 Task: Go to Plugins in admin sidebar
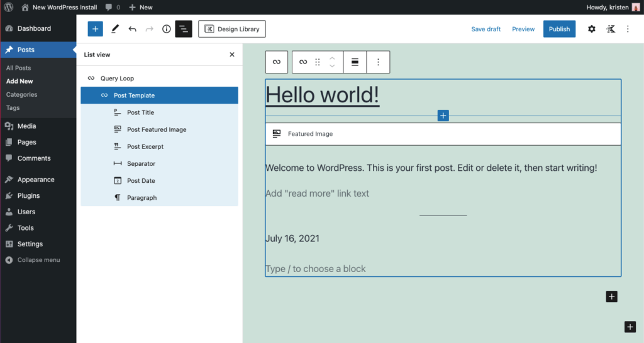28,195
